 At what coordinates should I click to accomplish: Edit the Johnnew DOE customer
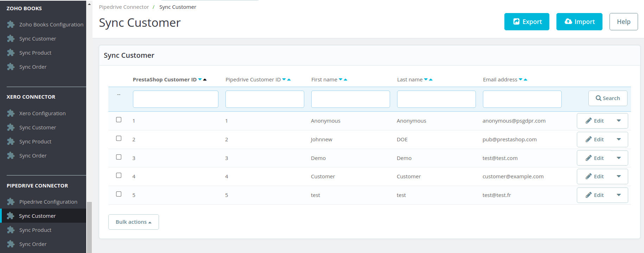[x=594, y=140]
